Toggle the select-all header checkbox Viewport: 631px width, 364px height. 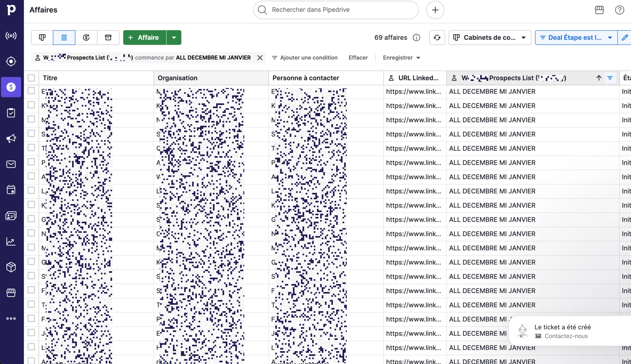31,78
